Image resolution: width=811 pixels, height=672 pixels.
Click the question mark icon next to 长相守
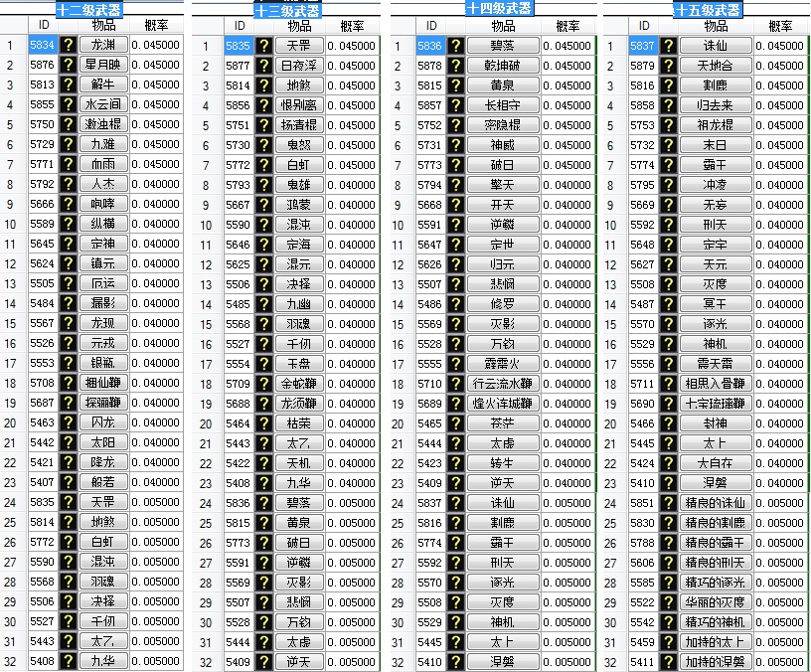click(x=455, y=105)
